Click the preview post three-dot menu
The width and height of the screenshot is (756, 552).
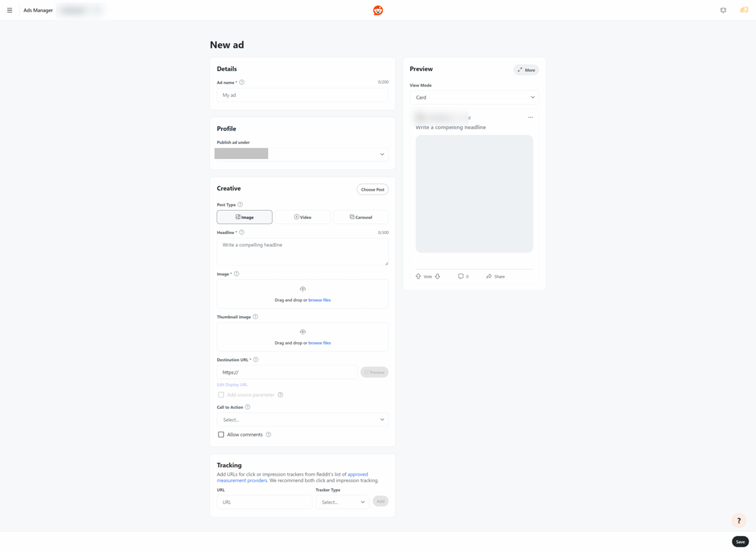[x=530, y=118]
